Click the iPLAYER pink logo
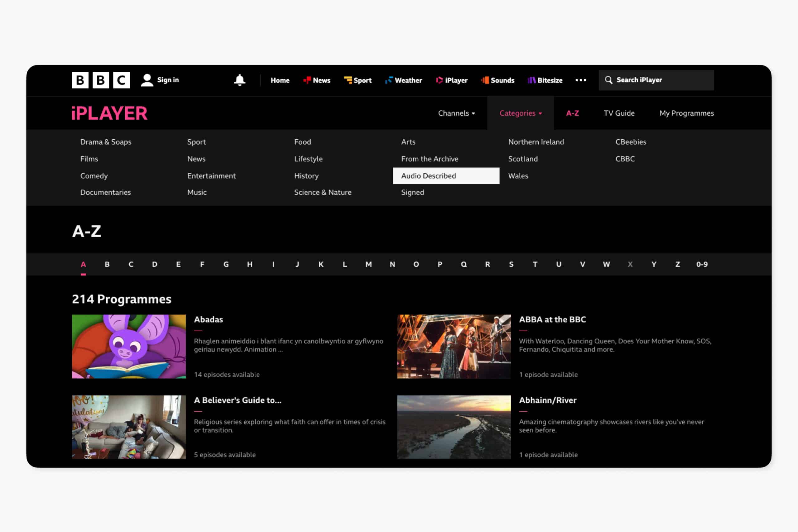 (110, 113)
